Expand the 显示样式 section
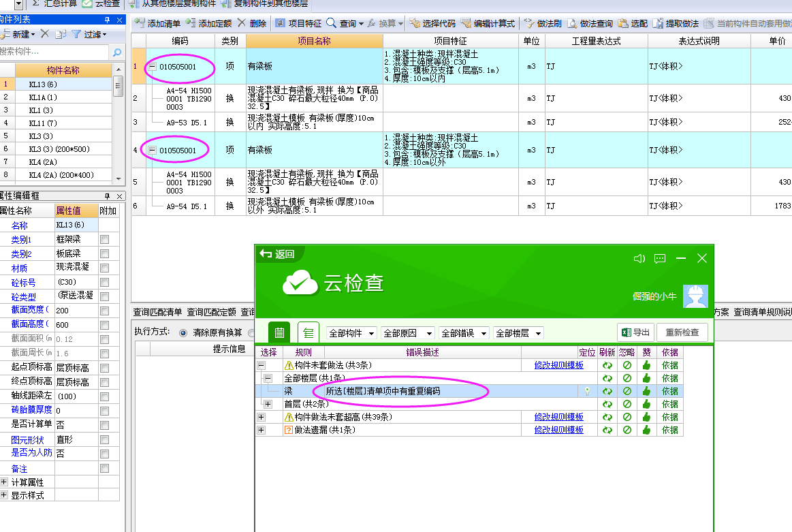This screenshot has width=792, height=532. [x=4, y=495]
